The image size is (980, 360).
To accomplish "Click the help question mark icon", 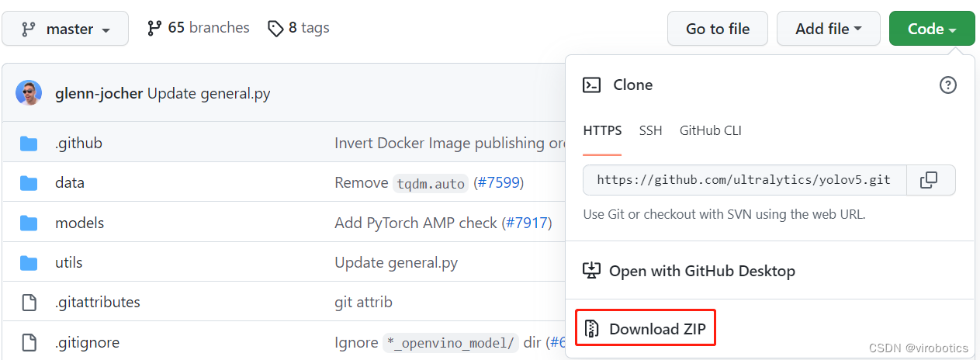I will pos(947,85).
